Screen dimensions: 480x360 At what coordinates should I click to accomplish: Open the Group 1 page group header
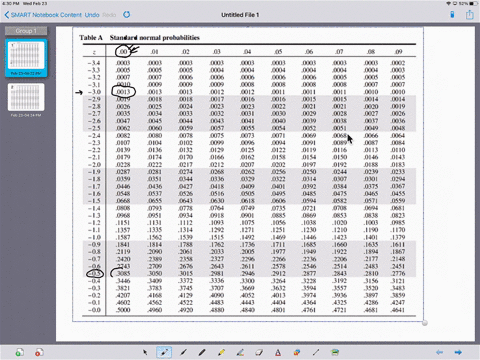click(26, 31)
